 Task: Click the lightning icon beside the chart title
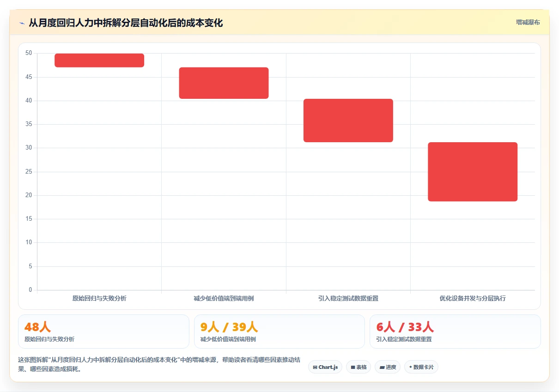tap(22, 23)
